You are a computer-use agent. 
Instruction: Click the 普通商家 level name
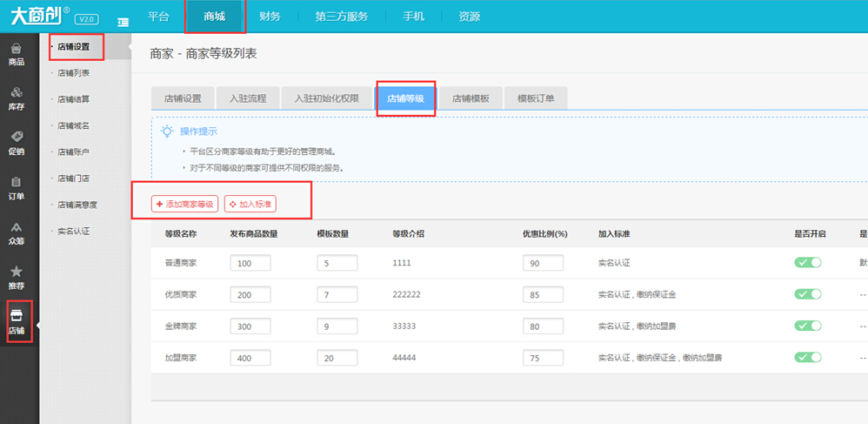point(180,263)
